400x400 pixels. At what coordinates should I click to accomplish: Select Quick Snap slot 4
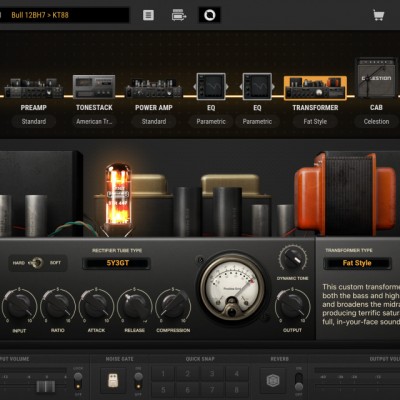pos(237,374)
